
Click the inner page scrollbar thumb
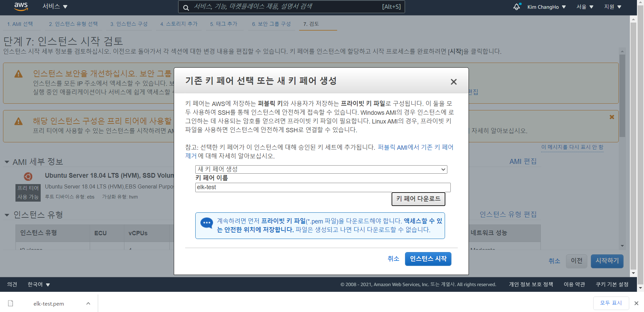[622, 96]
